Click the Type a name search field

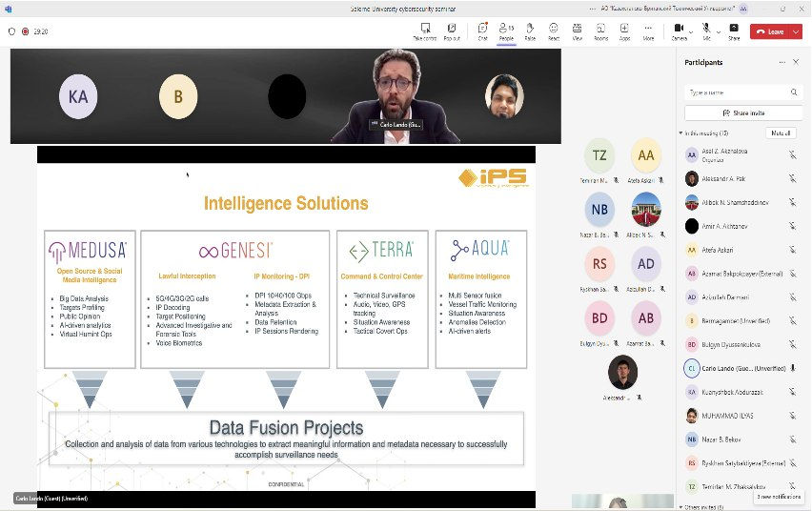(x=743, y=92)
